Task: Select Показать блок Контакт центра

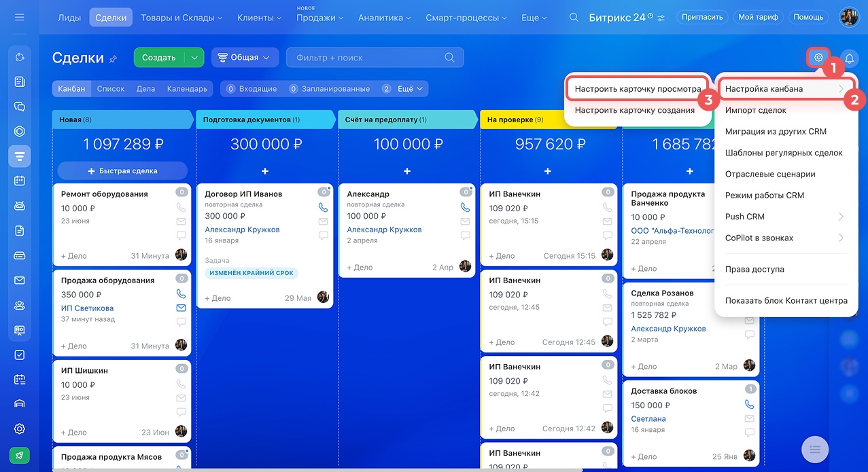Action: pos(786,300)
